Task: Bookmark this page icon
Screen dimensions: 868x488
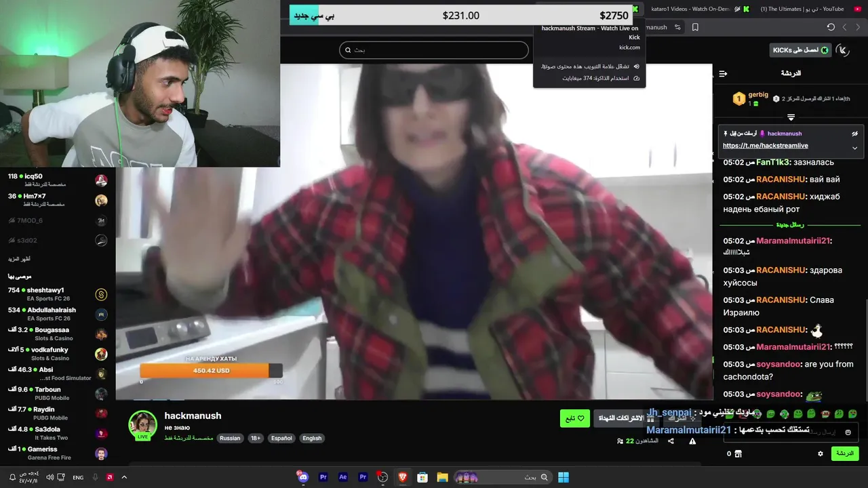Action: coord(695,27)
